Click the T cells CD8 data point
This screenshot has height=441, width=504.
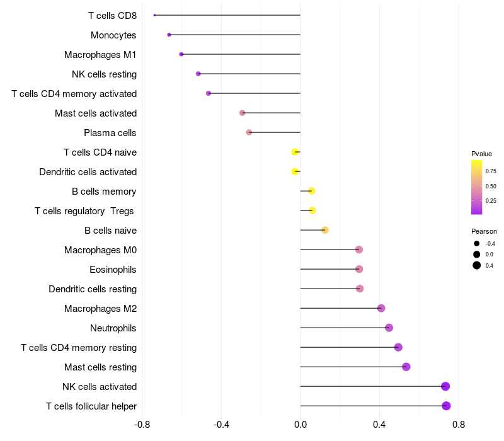pyautogui.click(x=154, y=15)
